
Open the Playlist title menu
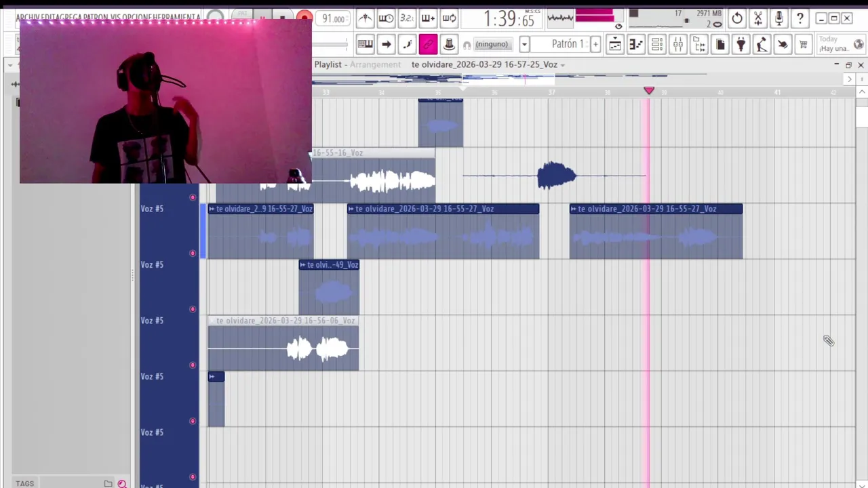[x=328, y=64]
